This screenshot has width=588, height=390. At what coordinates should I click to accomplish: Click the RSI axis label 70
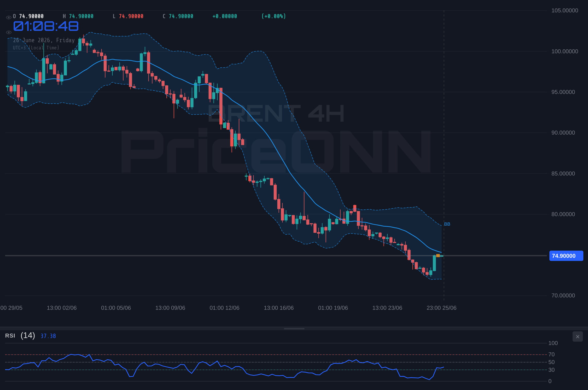tap(551, 354)
